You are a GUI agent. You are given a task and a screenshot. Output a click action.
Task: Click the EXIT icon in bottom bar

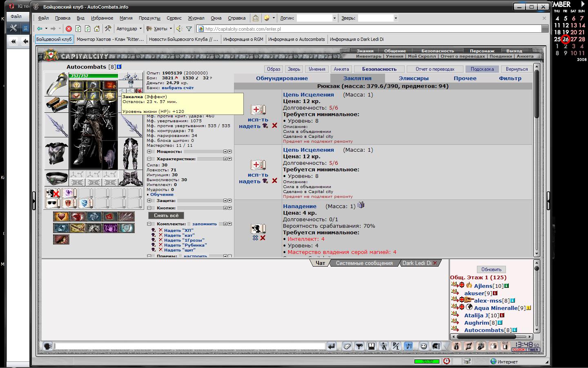[506, 346]
